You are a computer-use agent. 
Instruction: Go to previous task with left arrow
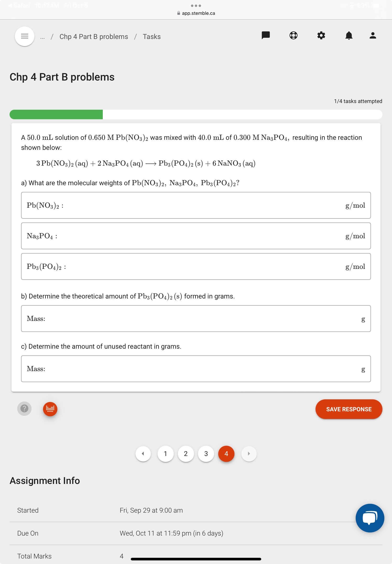coord(143,454)
